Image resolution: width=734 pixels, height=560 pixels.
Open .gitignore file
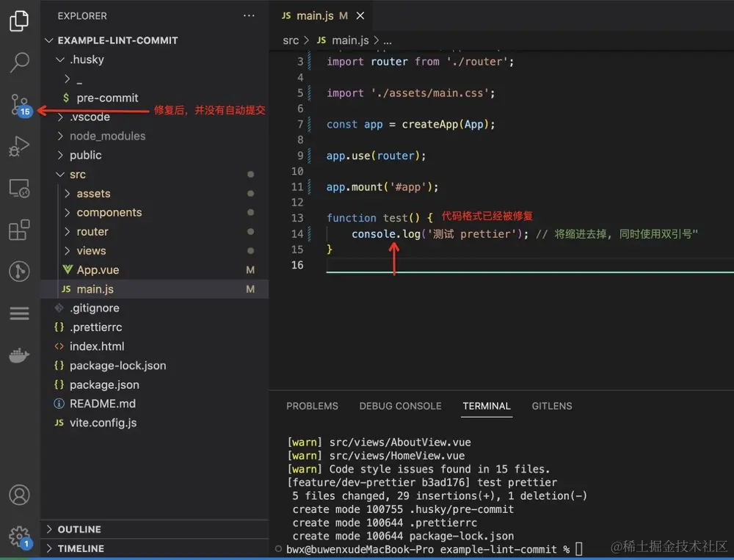154,308
